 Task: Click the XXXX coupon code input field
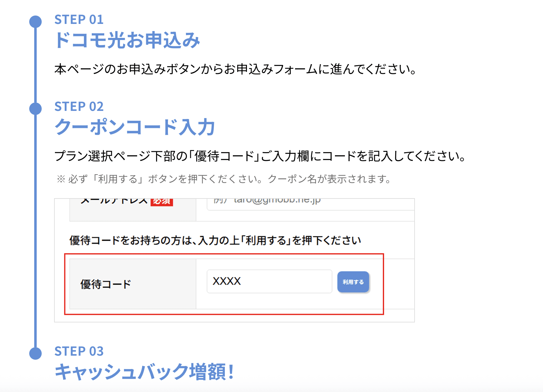coord(269,282)
